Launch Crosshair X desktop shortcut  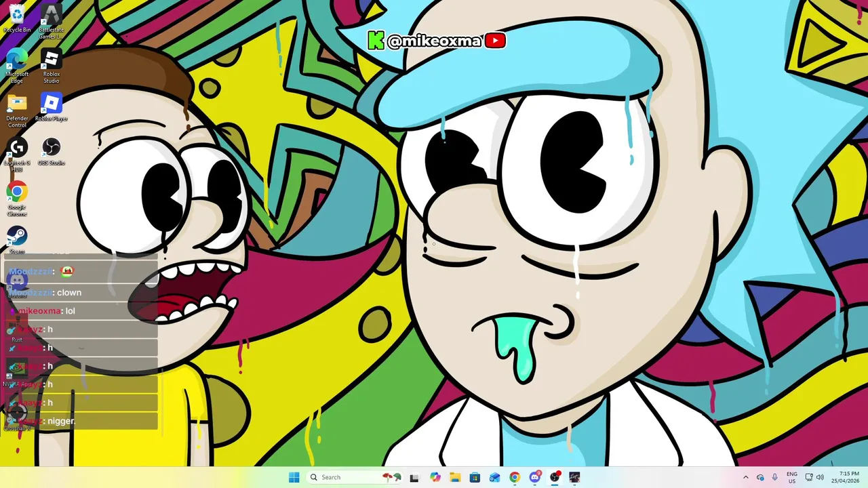17,417
